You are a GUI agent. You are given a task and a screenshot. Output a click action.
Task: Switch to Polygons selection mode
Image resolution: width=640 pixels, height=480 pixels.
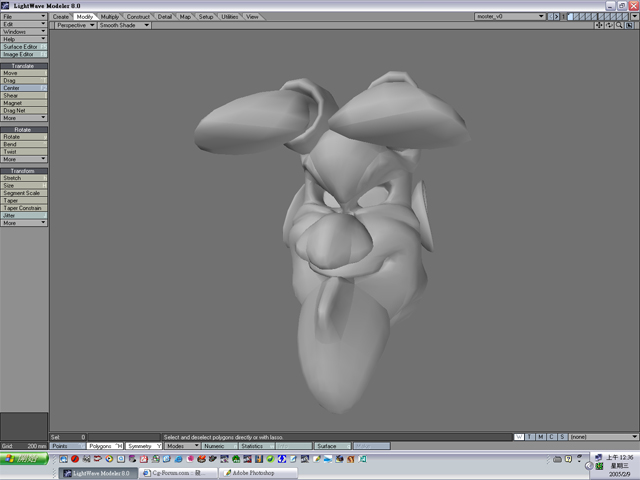pos(105,446)
